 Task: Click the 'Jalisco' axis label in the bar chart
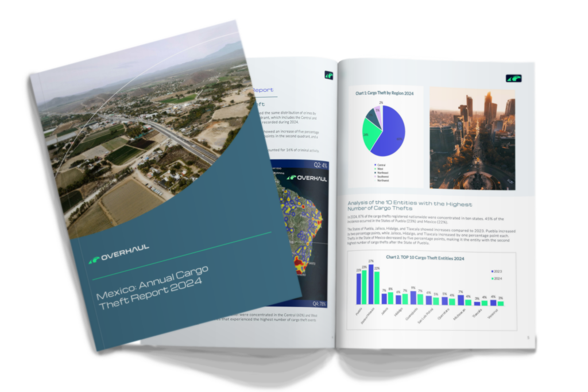[384, 311]
